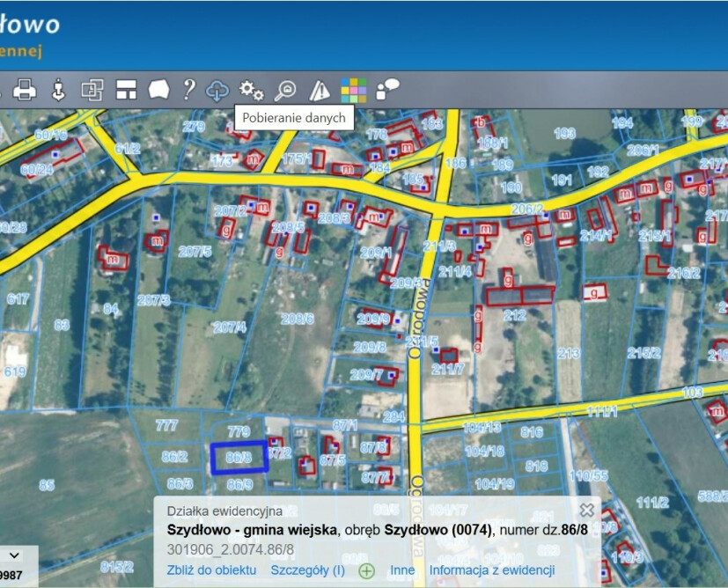Select the overlapping windows map tool

click(x=92, y=90)
